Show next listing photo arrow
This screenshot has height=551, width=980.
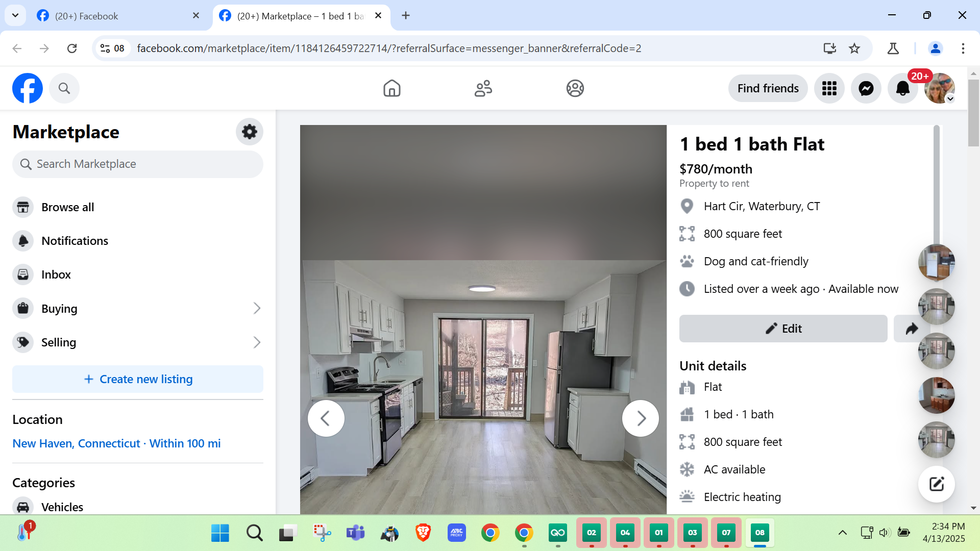click(641, 418)
